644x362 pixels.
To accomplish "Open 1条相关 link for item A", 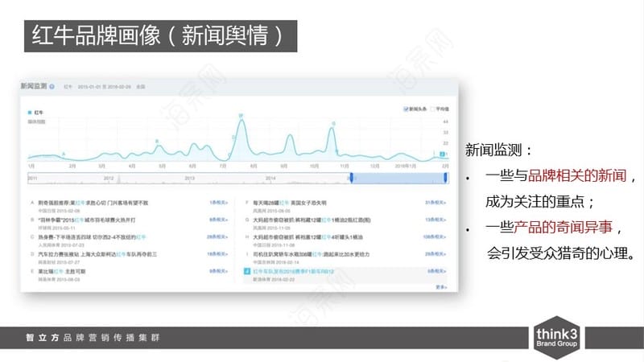I will (218, 203).
